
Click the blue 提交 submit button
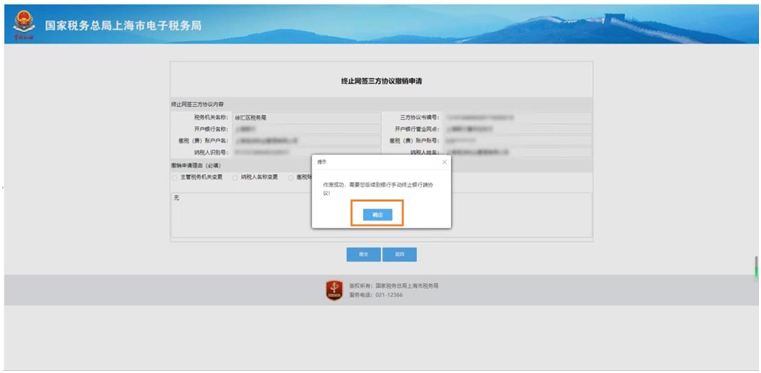point(363,255)
